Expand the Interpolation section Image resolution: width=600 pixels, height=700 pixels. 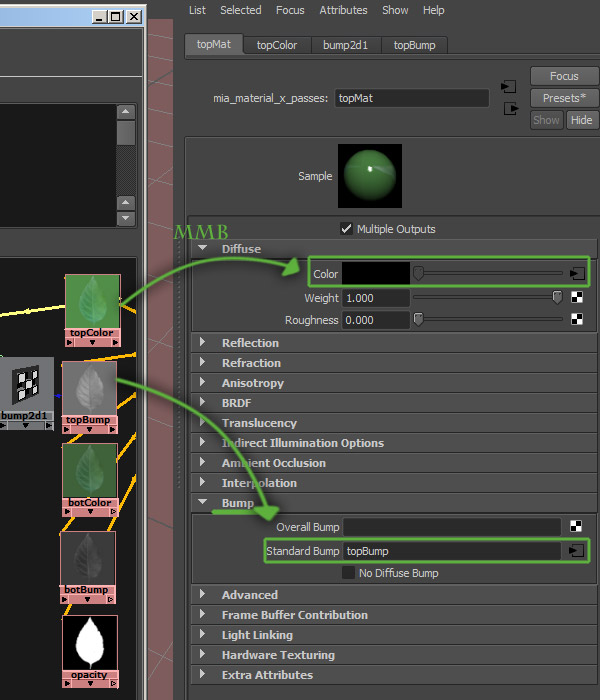[203, 483]
